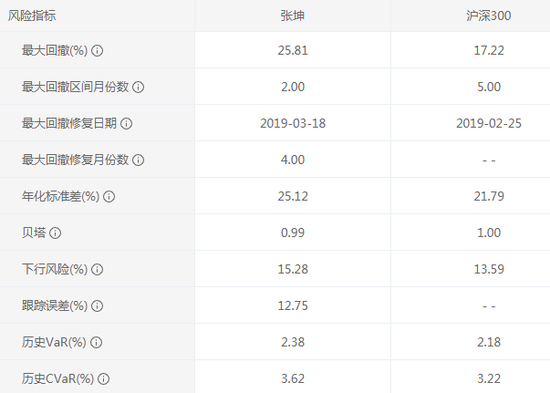Select the 张坤 column header
The image size is (550, 393).
pos(293,16)
